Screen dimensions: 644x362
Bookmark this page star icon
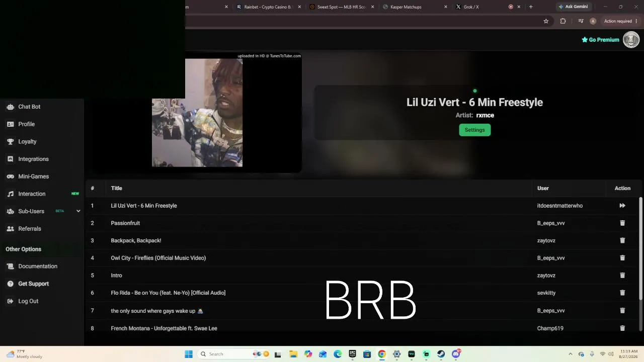pos(546,21)
